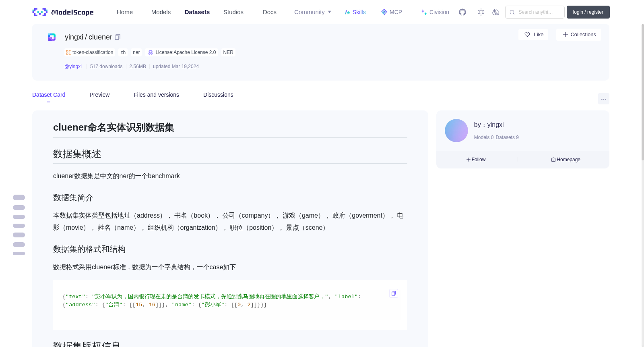
Task: Open the Docs page
Action: coord(270,12)
